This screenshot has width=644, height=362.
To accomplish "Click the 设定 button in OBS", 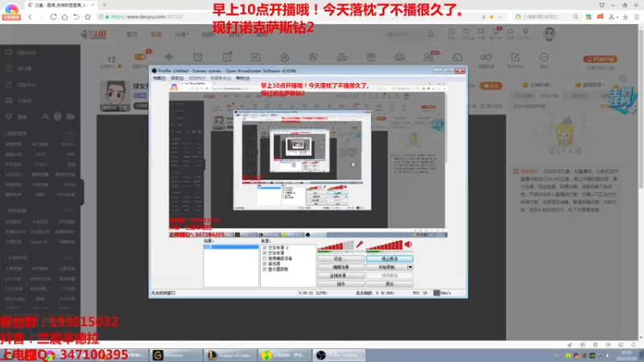I will (341, 259).
